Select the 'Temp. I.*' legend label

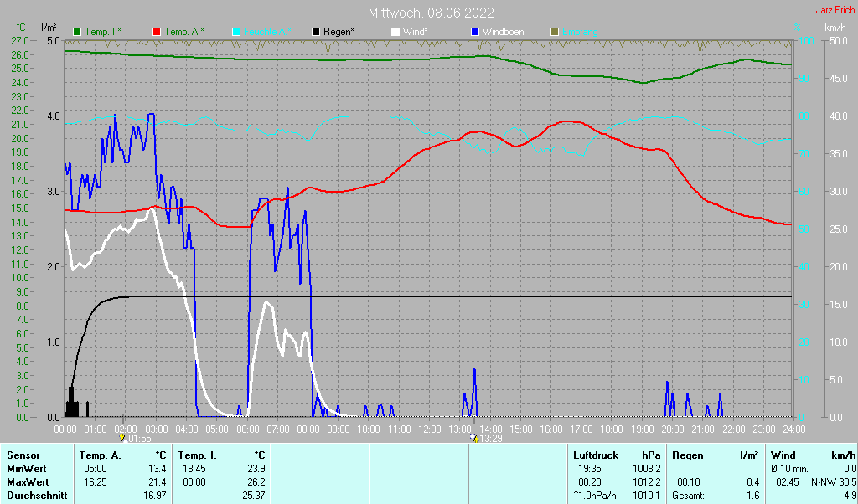103,33
